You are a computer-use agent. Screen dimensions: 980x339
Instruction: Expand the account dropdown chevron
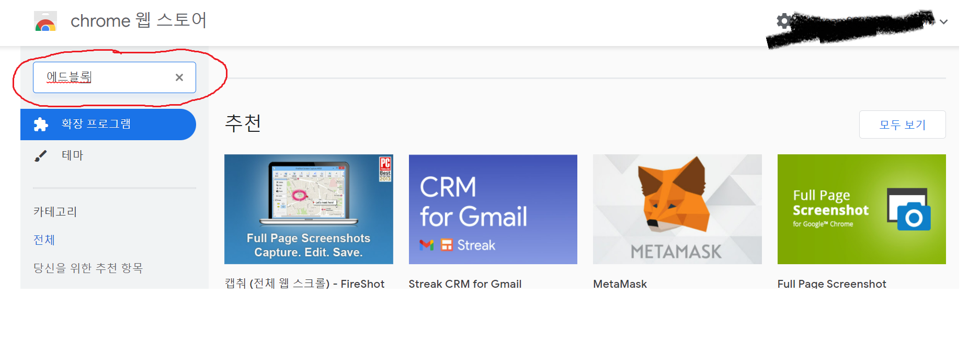click(x=943, y=22)
